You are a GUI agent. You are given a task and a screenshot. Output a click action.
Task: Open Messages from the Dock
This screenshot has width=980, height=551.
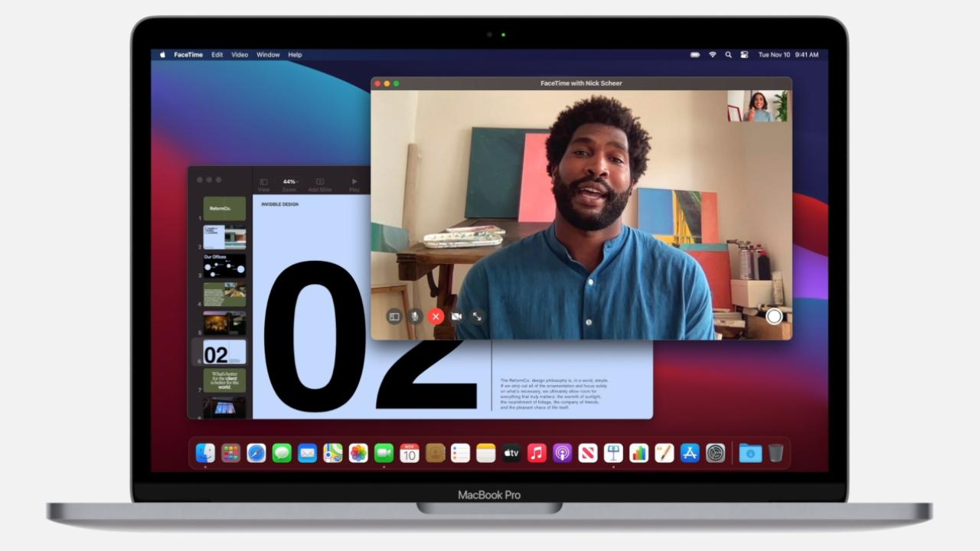(282, 453)
